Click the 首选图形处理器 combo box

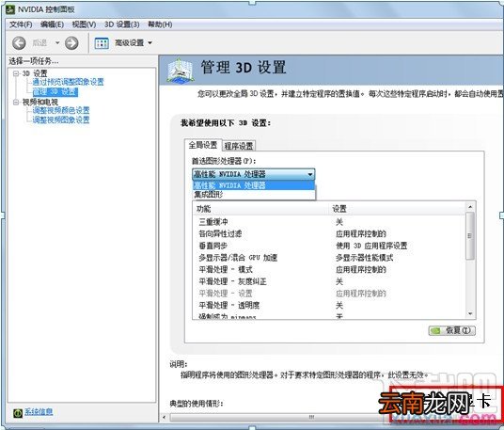[x=254, y=174]
